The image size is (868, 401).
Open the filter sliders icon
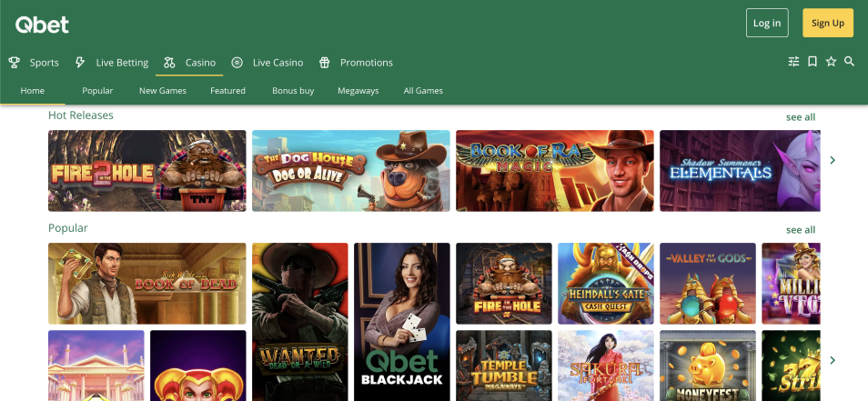(x=793, y=62)
